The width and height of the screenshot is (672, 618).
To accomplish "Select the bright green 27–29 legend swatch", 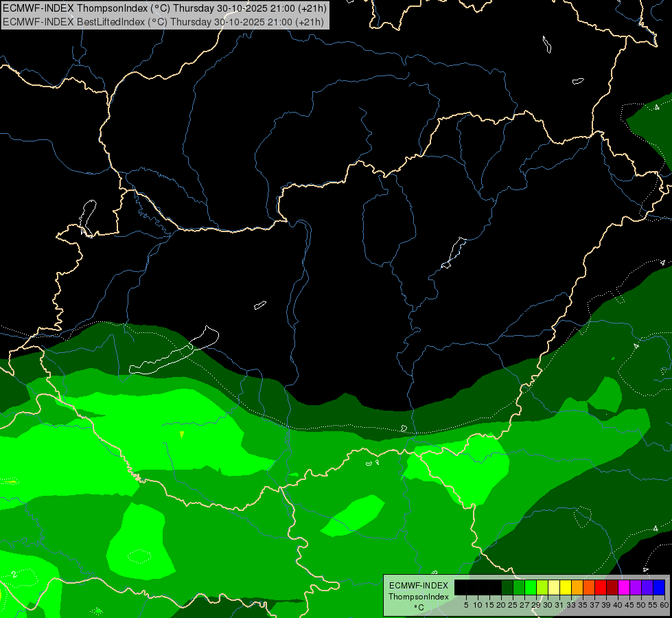I will pyautogui.click(x=531, y=587).
